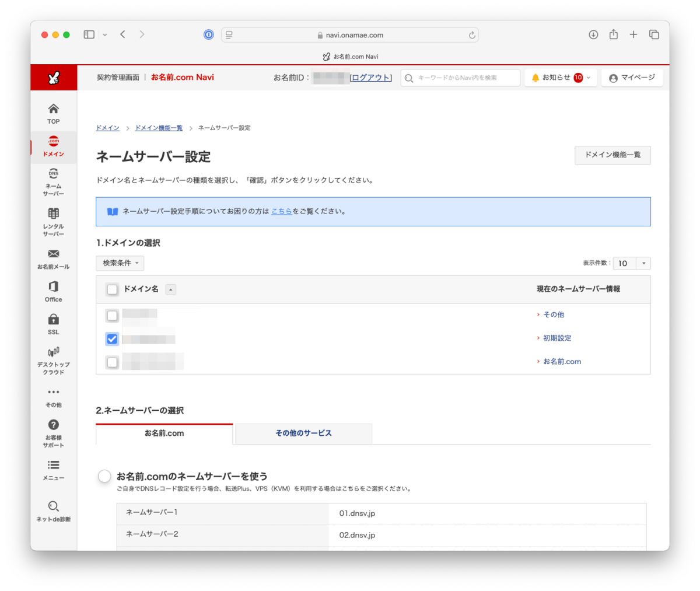Check the domain row with お名前.com nameserver
700x591 pixels.
click(x=112, y=362)
